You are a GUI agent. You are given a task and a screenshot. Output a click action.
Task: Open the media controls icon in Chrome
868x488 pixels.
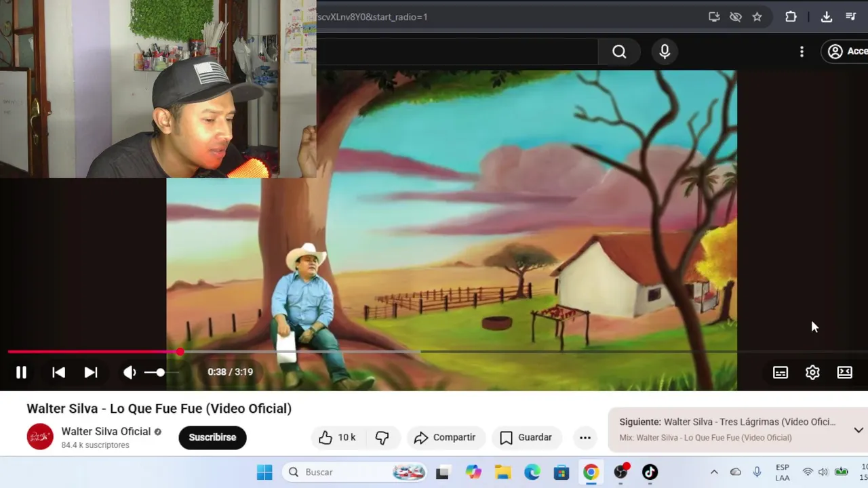click(851, 17)
